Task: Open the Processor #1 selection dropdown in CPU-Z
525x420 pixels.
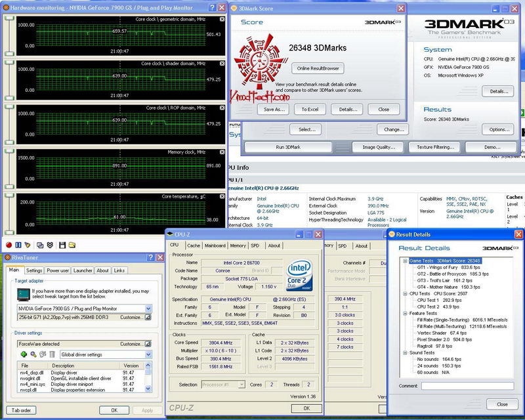Action: [x=241, y=385]
